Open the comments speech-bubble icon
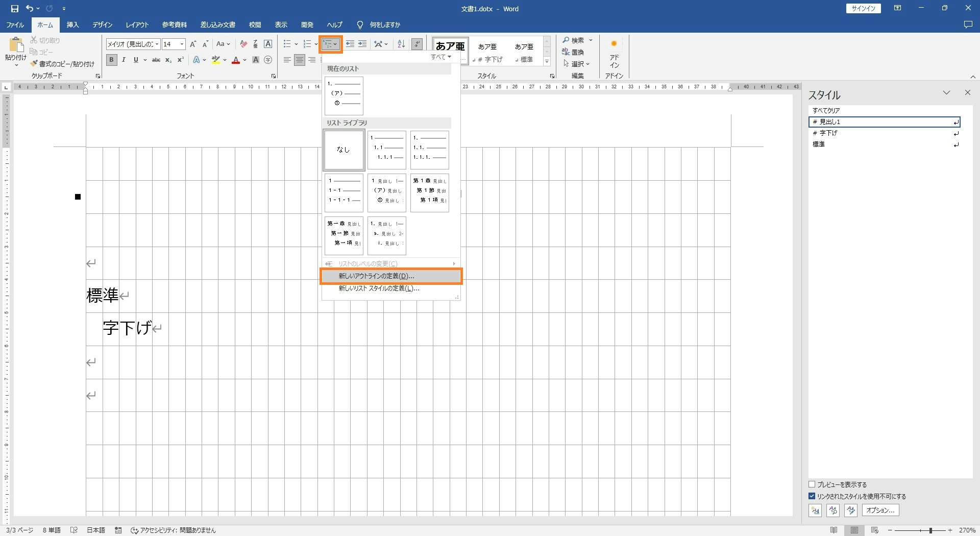This screenshot has height=536, width=980. click(x=968, y=25)
